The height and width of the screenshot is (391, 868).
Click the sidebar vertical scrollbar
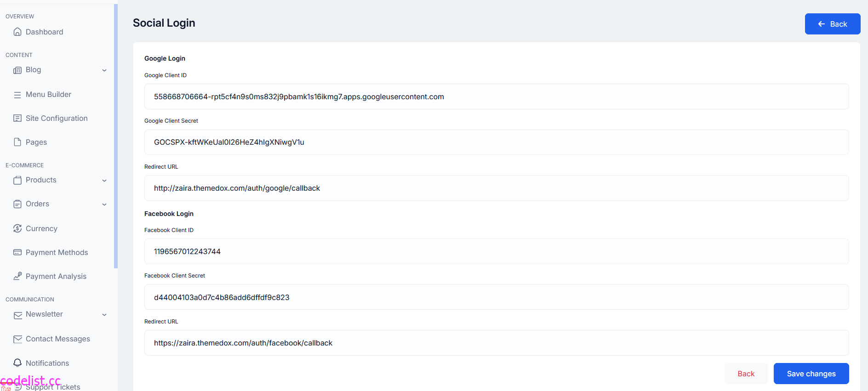pyautogui.click(x=116, y=136)
